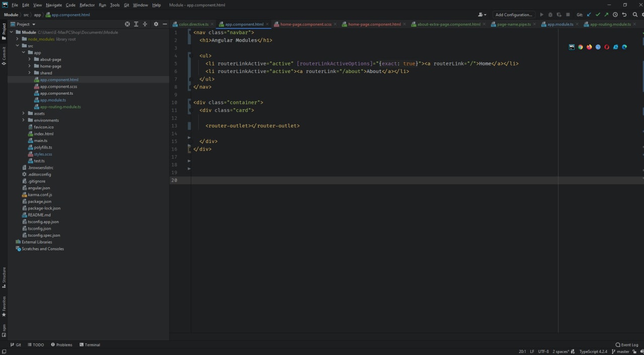Click Select Opened File target icon
Image resolution: width=644 pixels, height=355 pixels.
[127, 24]
